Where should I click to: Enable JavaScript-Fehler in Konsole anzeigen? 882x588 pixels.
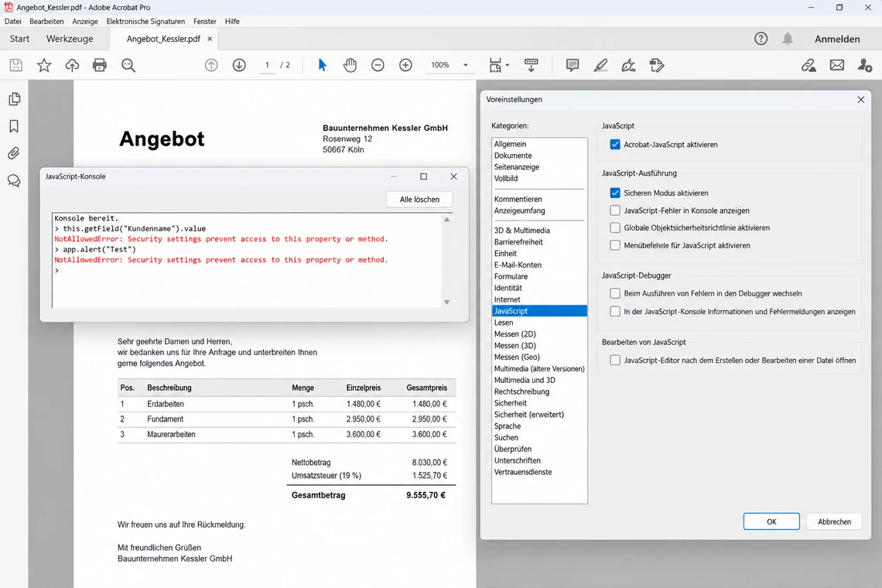pos(615,210)
